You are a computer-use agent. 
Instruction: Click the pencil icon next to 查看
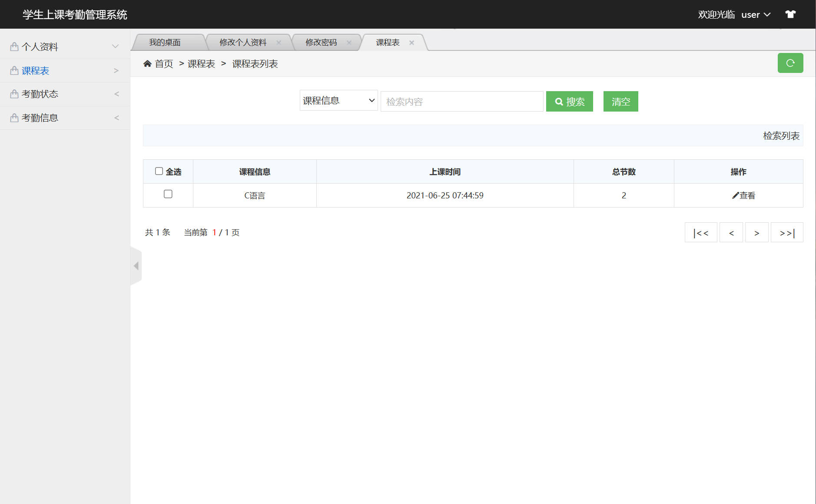coord(734,195)
